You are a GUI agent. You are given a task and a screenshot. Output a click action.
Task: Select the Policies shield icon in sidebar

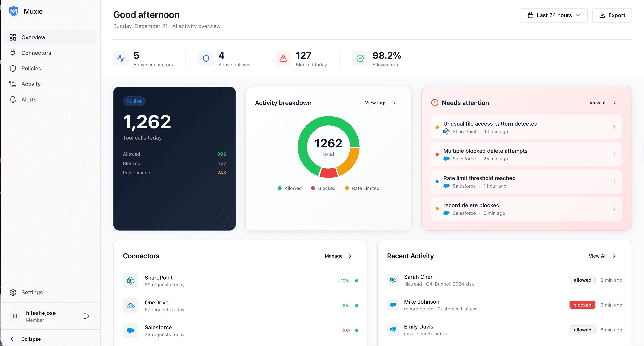pyautogui.click(x=13, y=68)
